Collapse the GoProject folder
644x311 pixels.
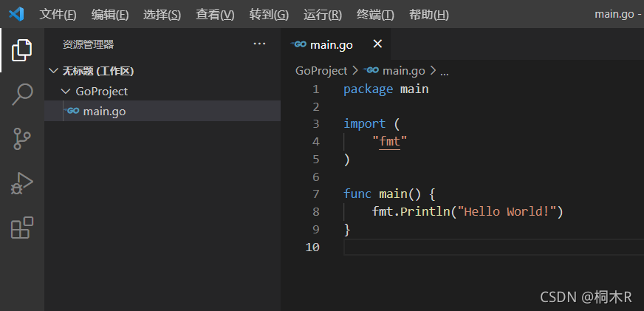pyautogui.click(x=65, y=91)
